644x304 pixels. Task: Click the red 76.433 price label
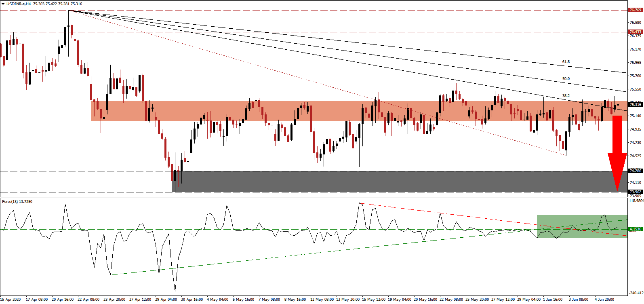pyautogui.click(x=635, y=32)
